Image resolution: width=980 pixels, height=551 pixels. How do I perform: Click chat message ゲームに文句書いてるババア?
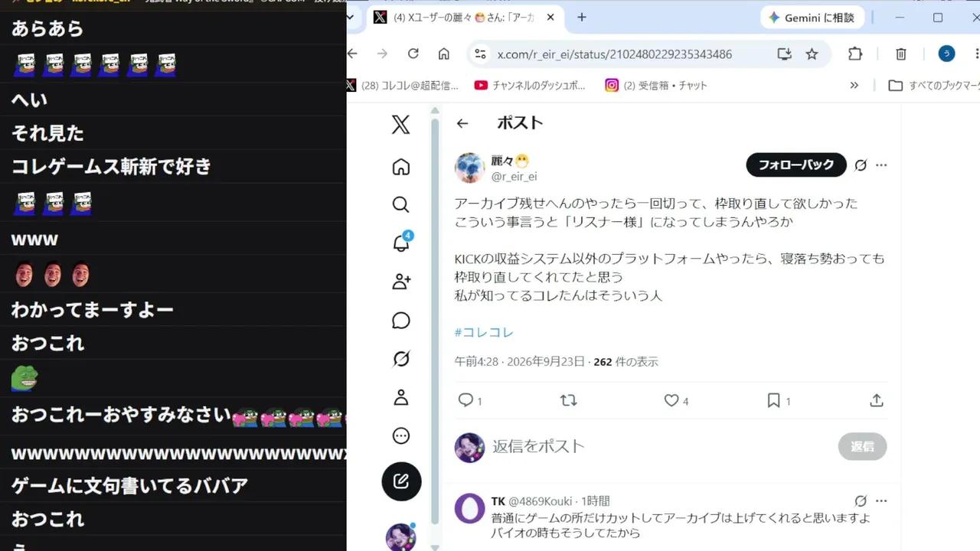[x=129, y=486]
